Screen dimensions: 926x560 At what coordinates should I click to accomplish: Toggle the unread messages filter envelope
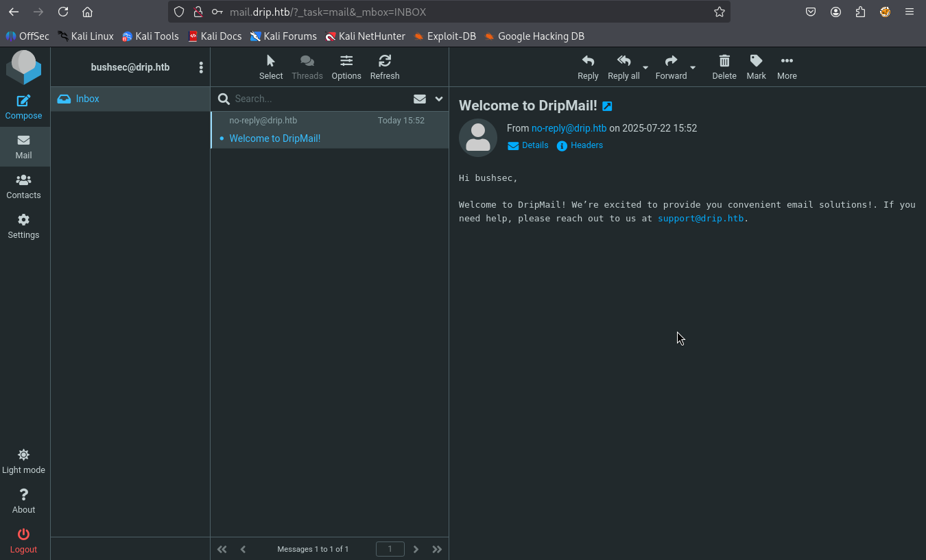click(420, 99)
